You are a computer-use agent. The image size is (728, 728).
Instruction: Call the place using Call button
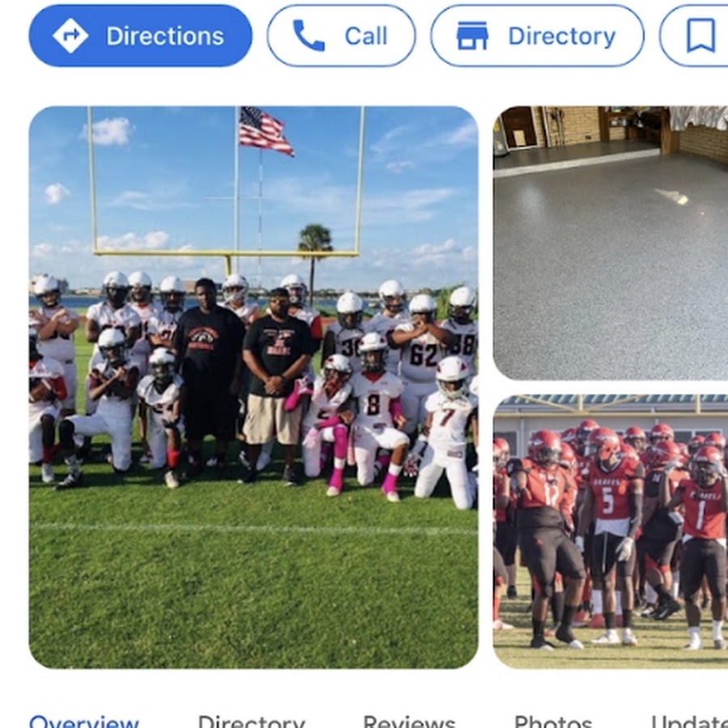pyautogui.click(x=341, y=36)
